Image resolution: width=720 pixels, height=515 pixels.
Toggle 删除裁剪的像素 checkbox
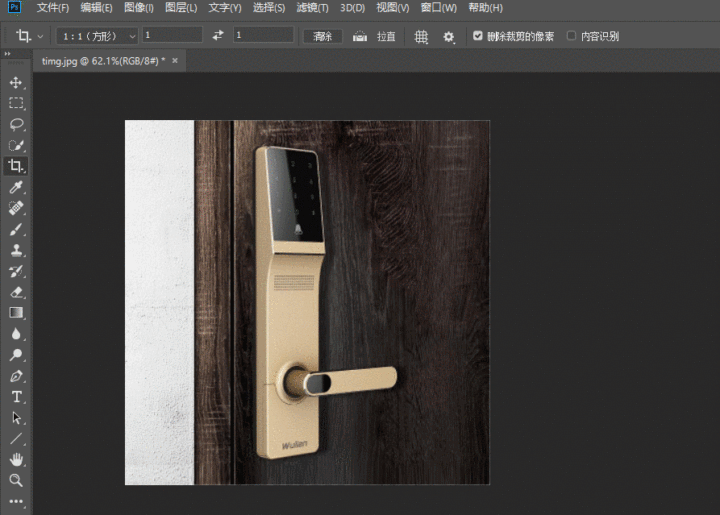click(x=478, y=36)
